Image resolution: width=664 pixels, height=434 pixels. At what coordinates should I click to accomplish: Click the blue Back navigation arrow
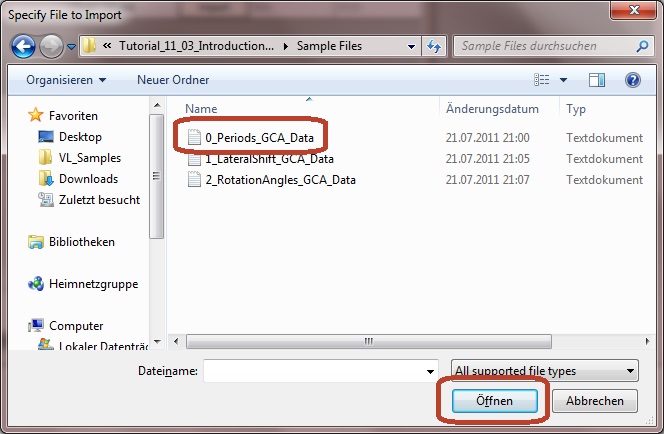pyautogui.click(x=23, y=46)
